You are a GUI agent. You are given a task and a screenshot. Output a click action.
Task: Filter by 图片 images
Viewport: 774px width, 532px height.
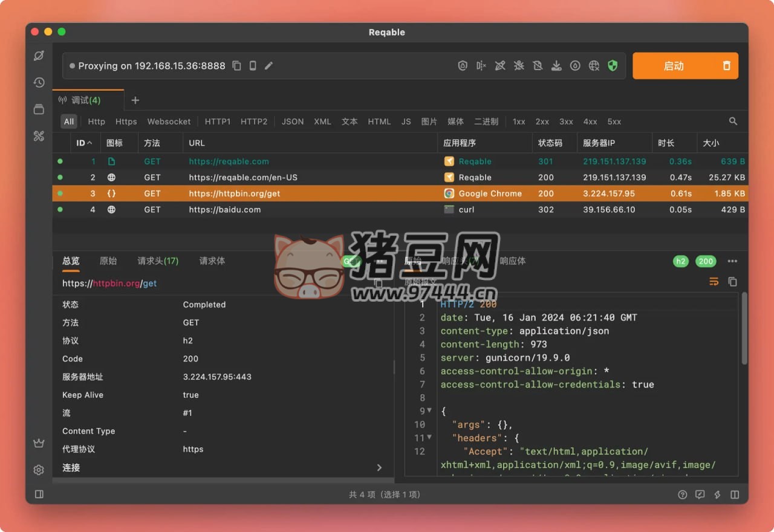tap(429, 121)
